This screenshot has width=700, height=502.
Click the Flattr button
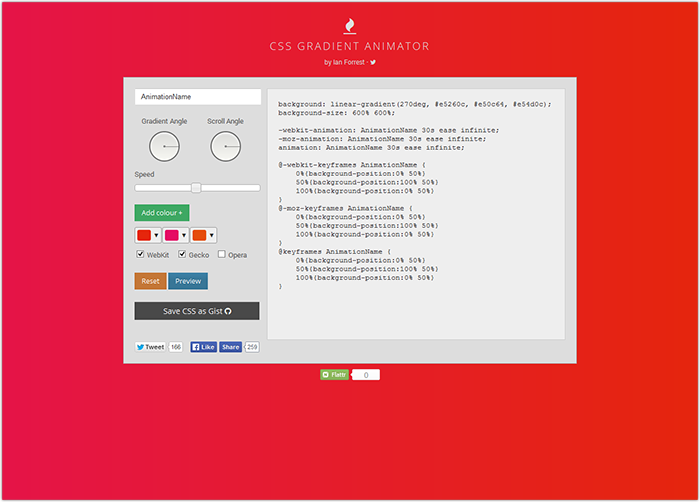(x=334, y=375)
